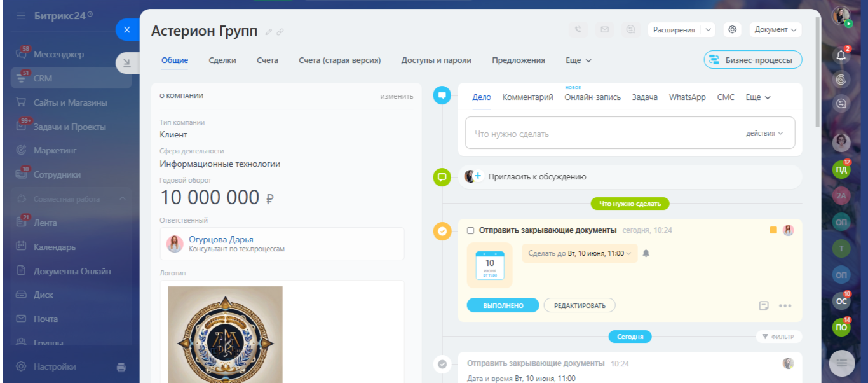Viewport: 868px width, 383px height.
Task: Collapse the Совместная работа sidebar group
Action: coord(123,199)
